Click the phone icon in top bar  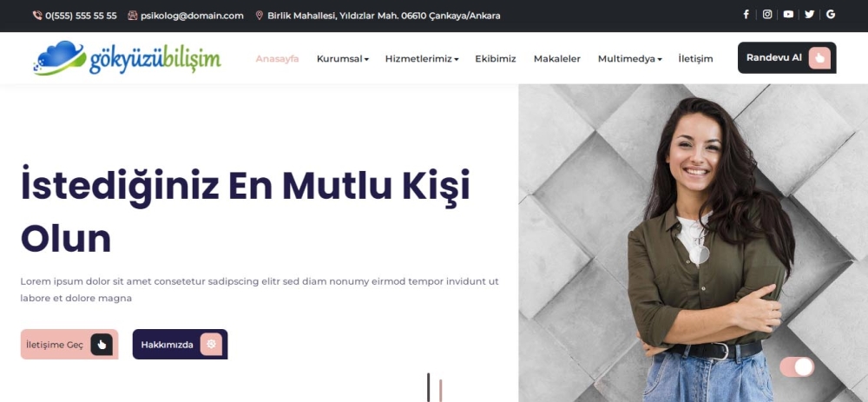(37, 16)
